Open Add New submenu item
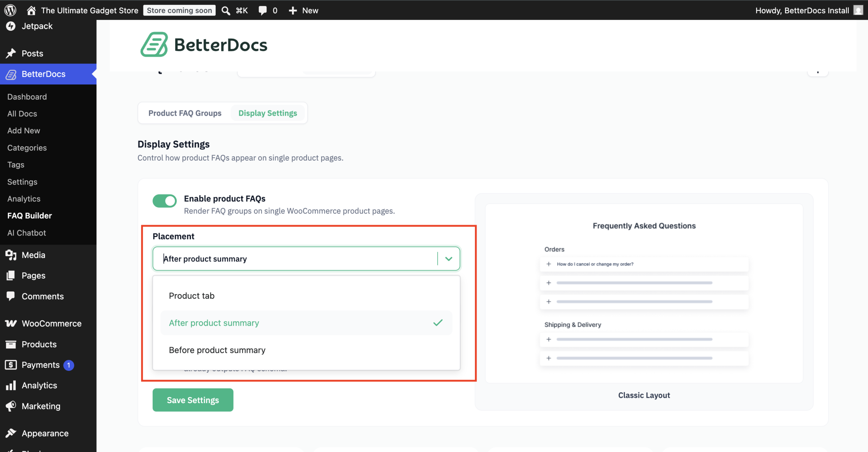This screenshot has height=452, width=868. (24, 131)
